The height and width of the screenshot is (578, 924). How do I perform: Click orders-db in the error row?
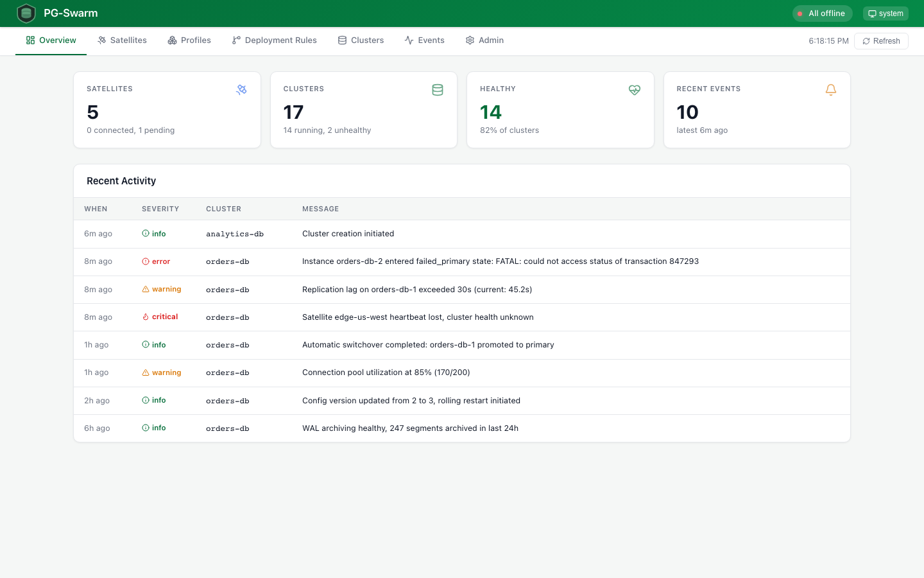(228, 261)
